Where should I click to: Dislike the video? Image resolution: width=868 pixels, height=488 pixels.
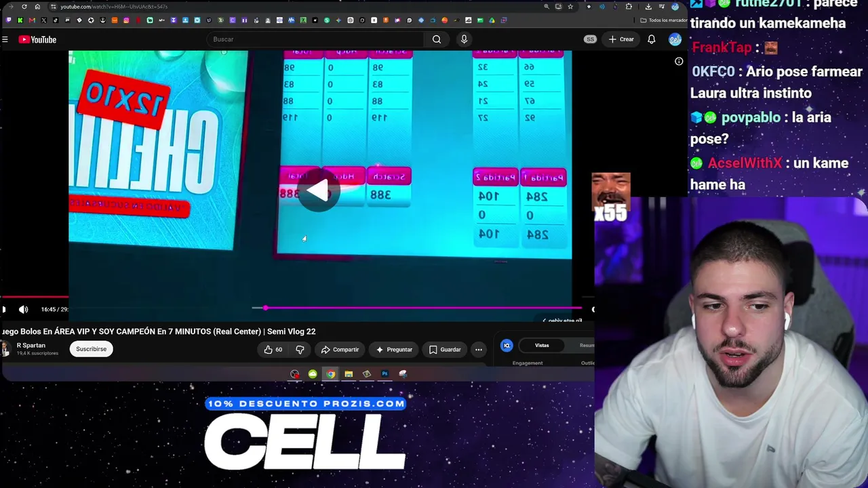300,350
